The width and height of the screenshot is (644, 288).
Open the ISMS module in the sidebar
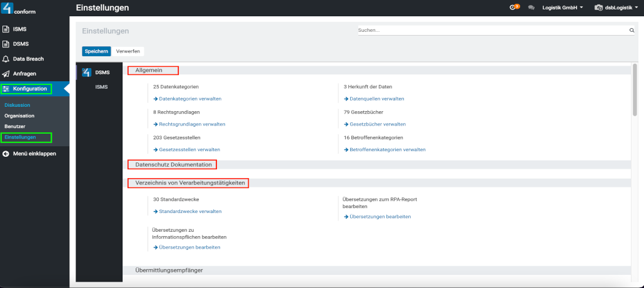[20, 29]
